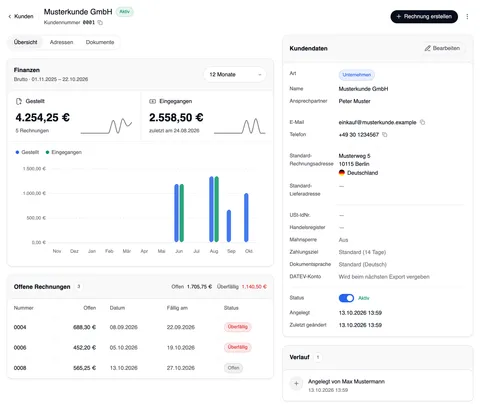This screenshot has width=480, height=408.
Task: Click the plus icon in Verlauf entry
Action: tap(296, 384)
